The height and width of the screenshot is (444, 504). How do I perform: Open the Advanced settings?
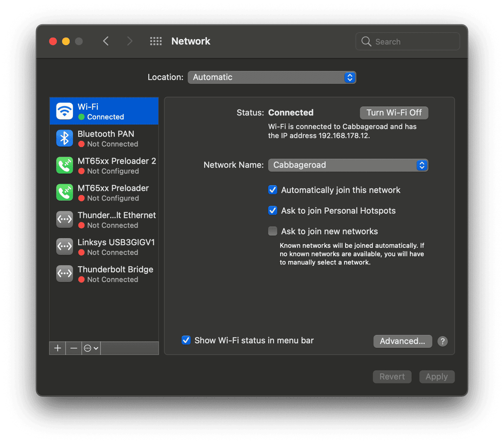tap(402, 341)
